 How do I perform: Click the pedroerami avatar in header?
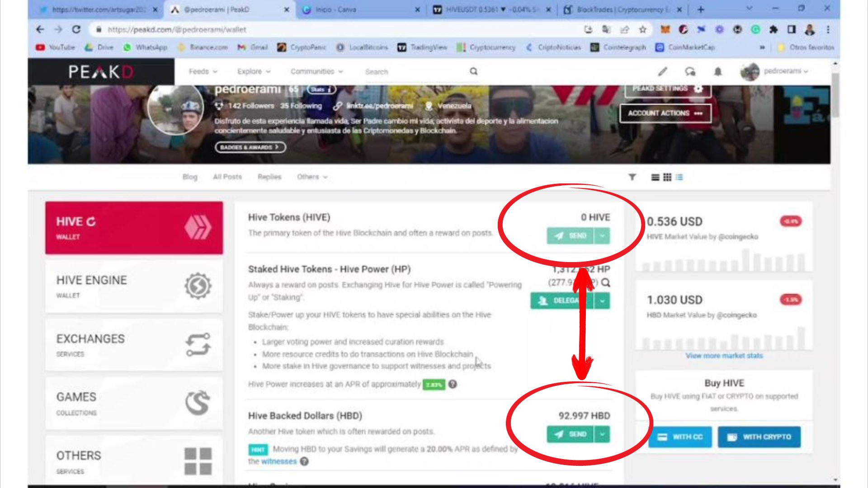click(750, 71)
